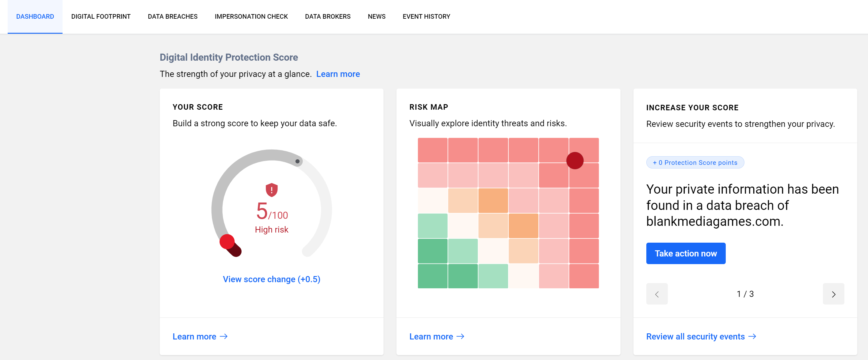Click arrow next to Risk Map Learn more

460,336
